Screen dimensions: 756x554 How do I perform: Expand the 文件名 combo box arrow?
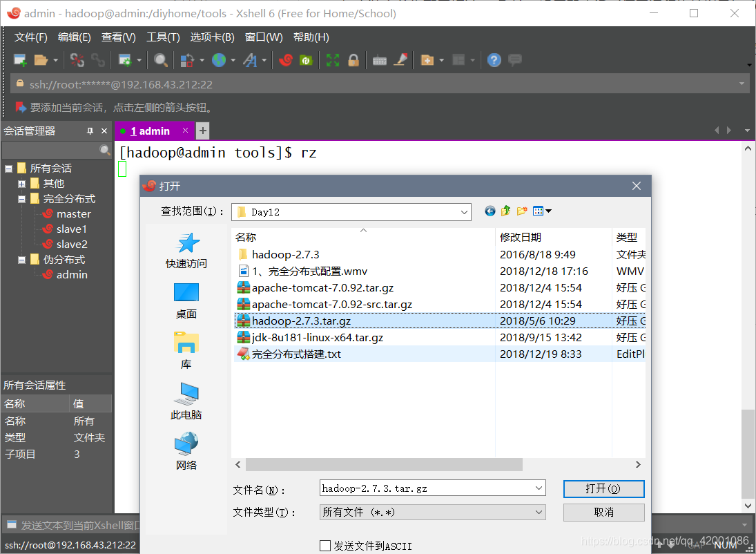pyautogui.click(x=539, y=488)
